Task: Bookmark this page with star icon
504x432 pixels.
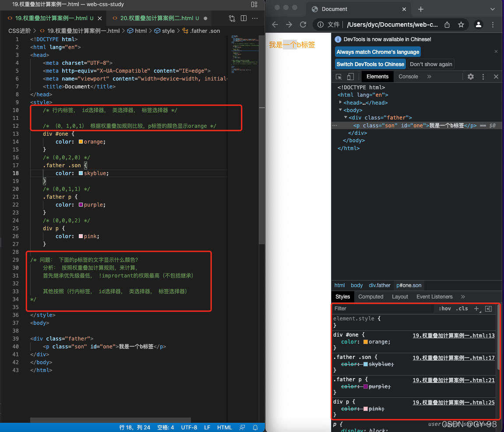Action: click(x=461, y=25)
